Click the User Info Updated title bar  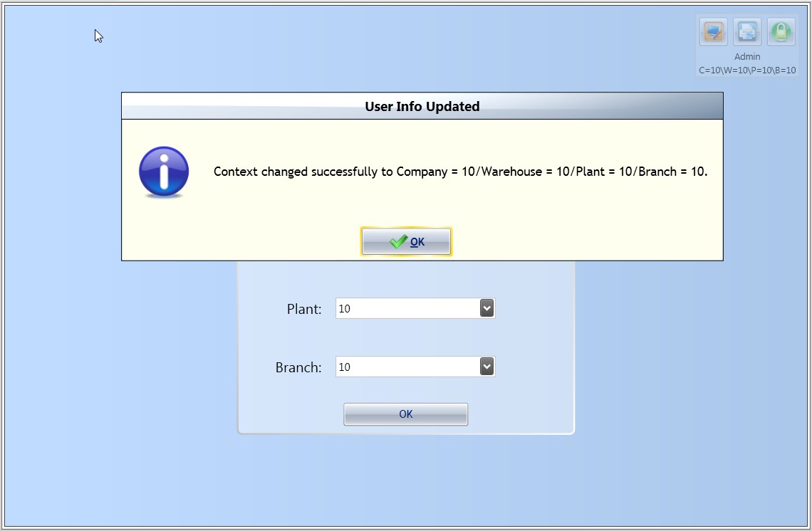[422, 107]
